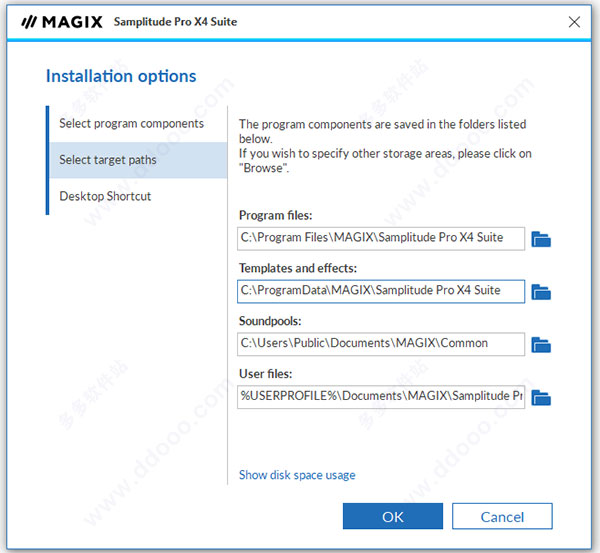Click the 'Soundpools:' label

270,321
